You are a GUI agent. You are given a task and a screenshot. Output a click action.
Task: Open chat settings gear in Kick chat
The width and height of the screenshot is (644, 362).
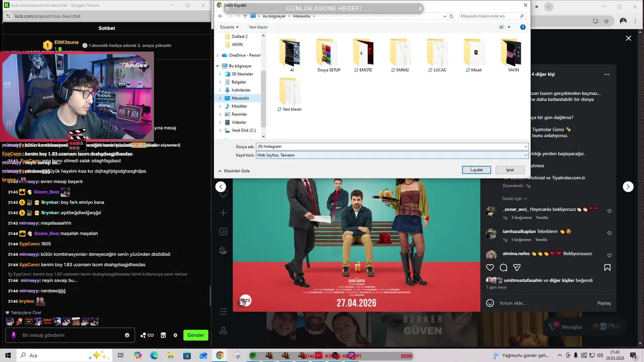tap(175, 335)
